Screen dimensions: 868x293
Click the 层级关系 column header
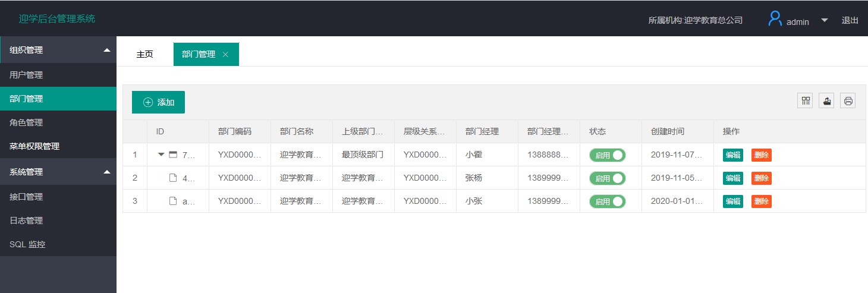tap(424, 131)
